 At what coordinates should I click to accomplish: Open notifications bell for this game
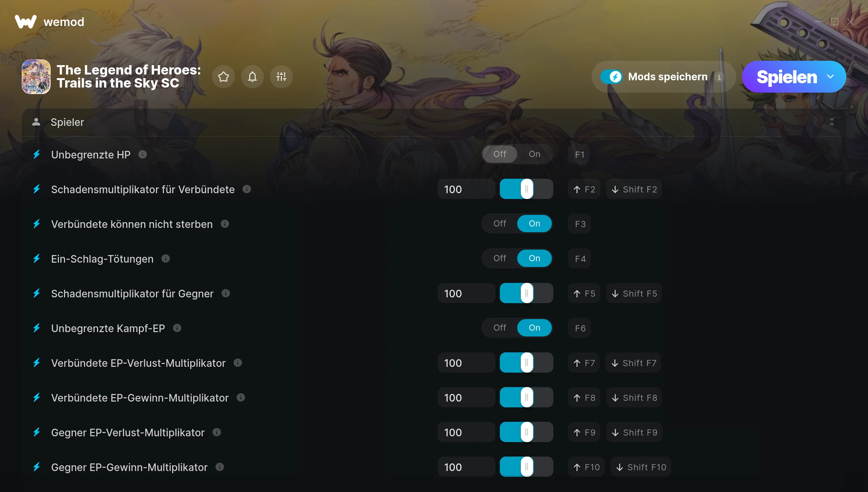(252, 77)
